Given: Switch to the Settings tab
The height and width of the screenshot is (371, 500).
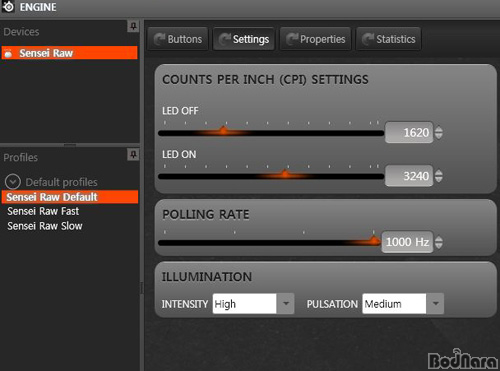Looking at the screenshot, I should click(x=244, y=39).
